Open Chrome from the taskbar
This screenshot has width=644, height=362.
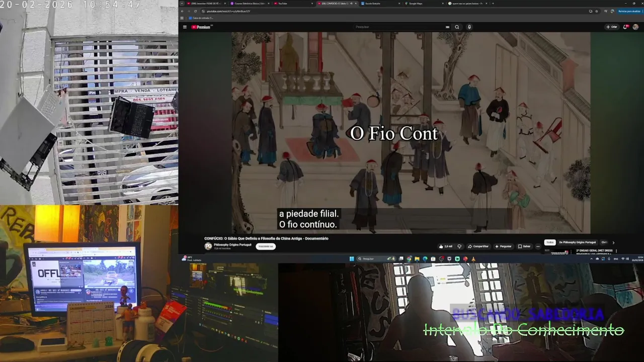pyautogui.click(x=409, y=259)
